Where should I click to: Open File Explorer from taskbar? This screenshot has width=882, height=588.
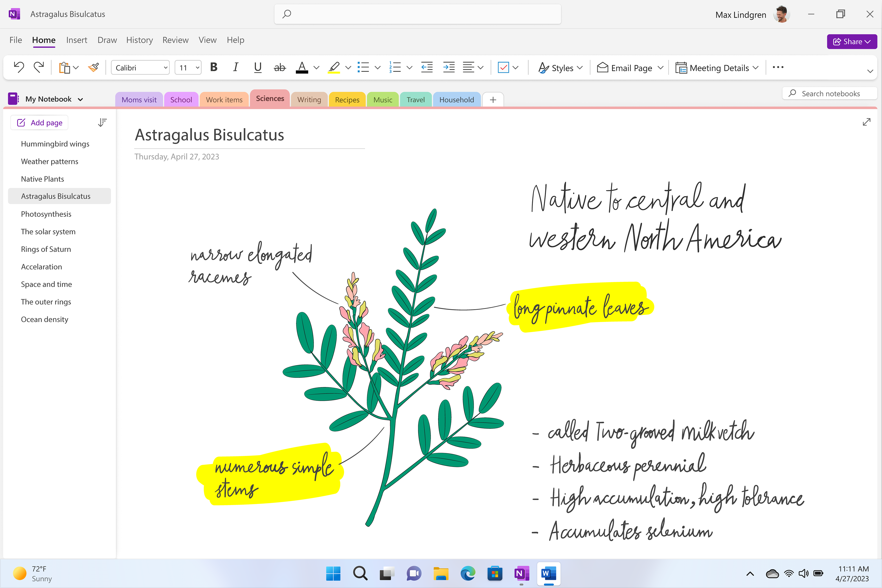click(441, 573)
